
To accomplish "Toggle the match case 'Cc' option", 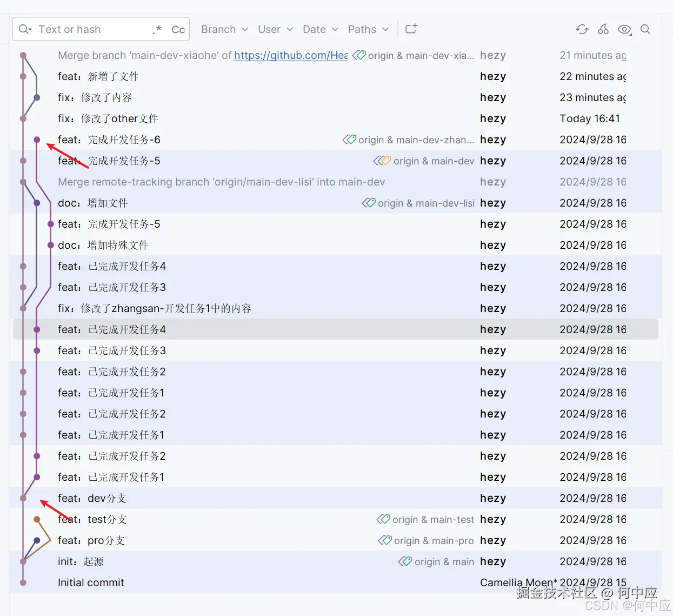I will pos(178,30).
